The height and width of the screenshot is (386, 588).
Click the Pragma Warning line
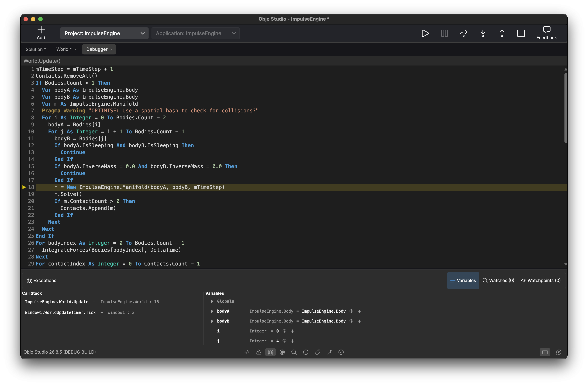(x=150, y=111)
